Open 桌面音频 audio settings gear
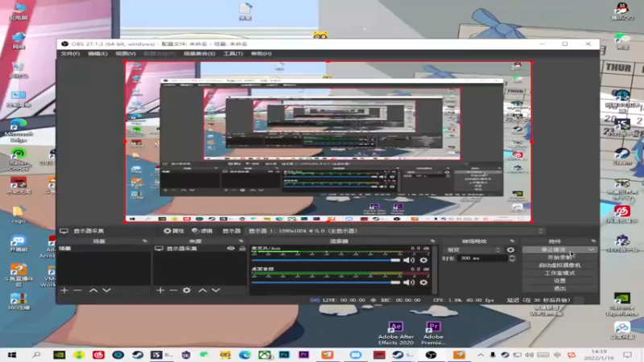The height and width of the screenshot is (362, 644). coord(423,282)
